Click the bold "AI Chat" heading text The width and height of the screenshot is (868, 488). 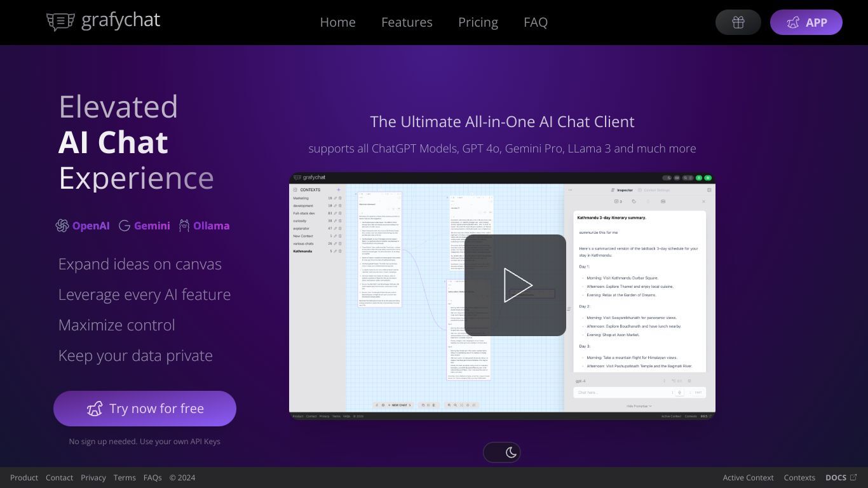(x=113, y=142)
